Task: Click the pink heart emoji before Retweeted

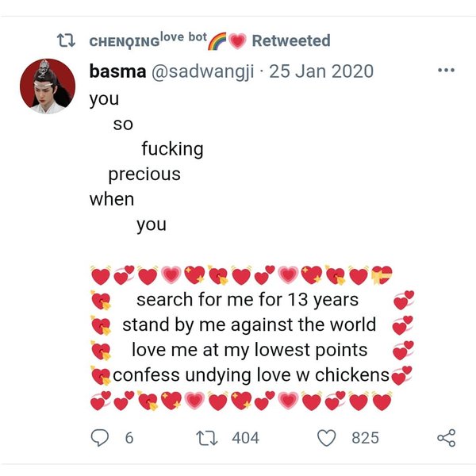Action: [237, 41]
